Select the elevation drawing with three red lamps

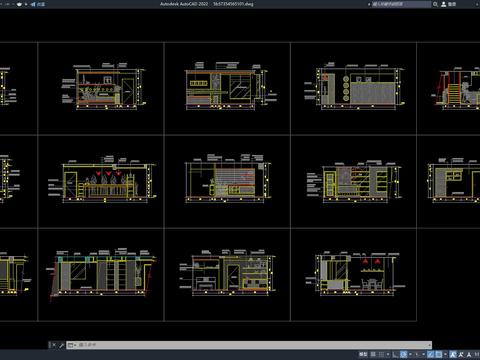(106, 180)
